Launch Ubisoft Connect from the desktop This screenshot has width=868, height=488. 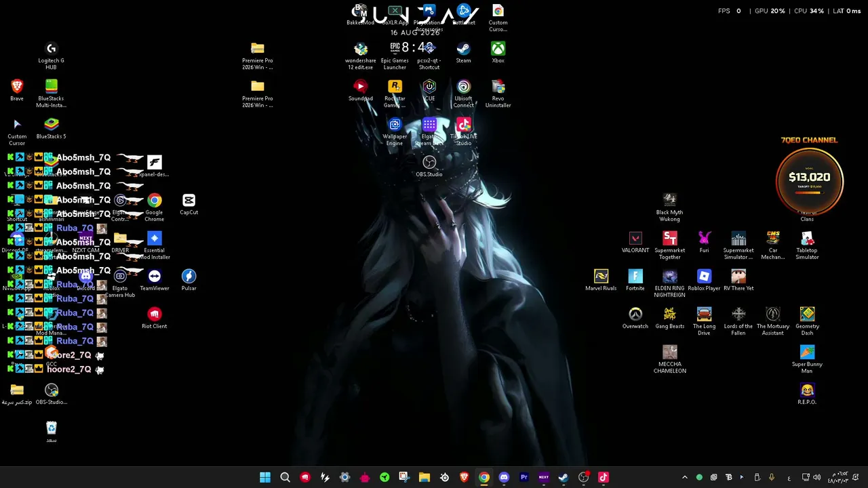click(463, 94)
